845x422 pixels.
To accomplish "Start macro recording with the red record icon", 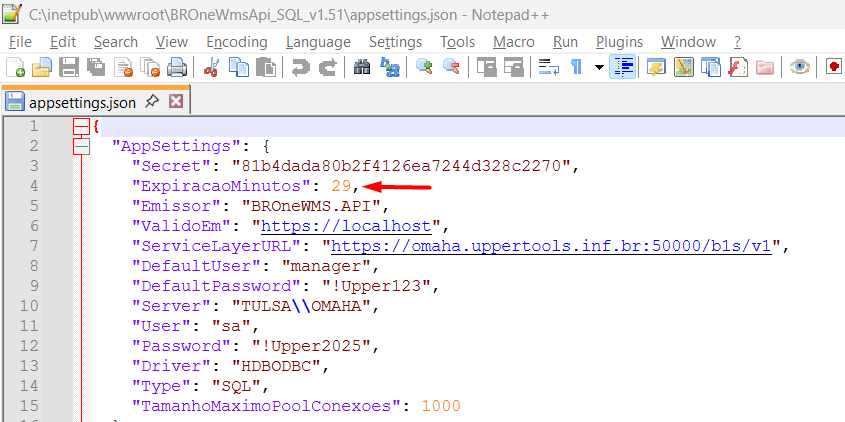I will click(x=835, y=67).
